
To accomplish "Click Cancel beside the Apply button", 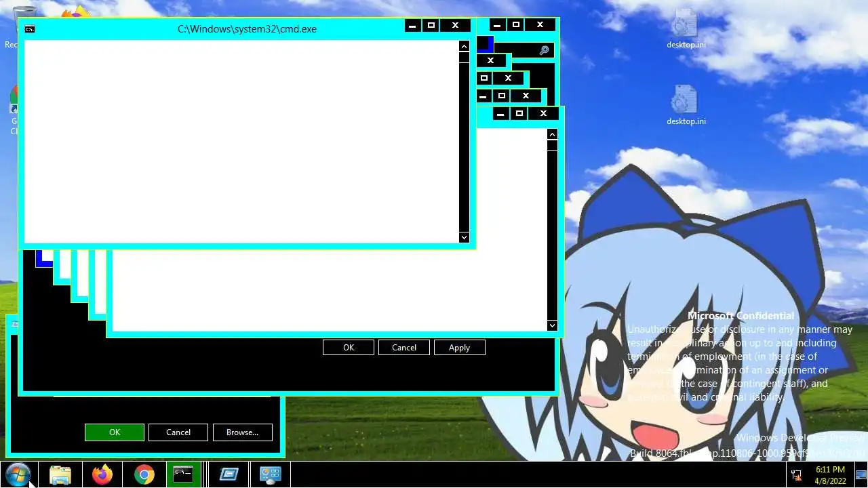I will click(404, 348).
